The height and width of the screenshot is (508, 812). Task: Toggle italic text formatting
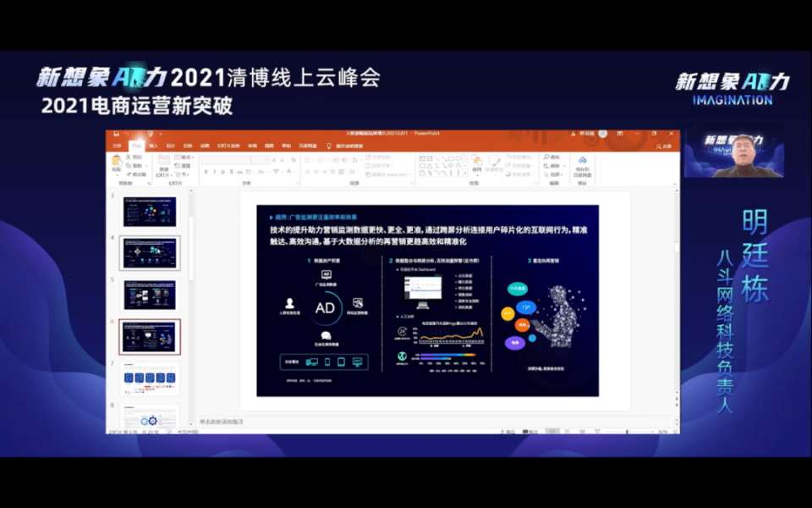pyautogui.click(x=215, y=172)
